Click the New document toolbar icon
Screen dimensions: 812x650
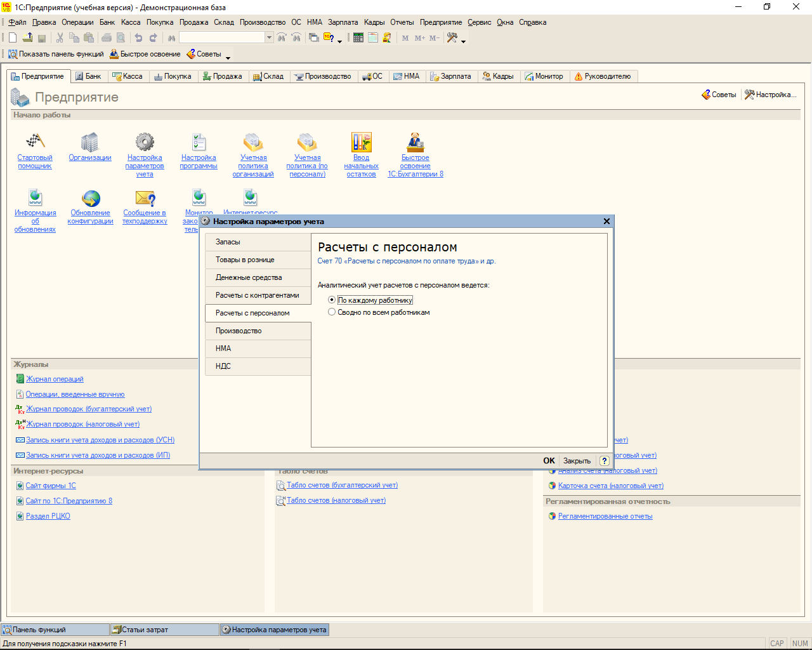coord(13,38)
